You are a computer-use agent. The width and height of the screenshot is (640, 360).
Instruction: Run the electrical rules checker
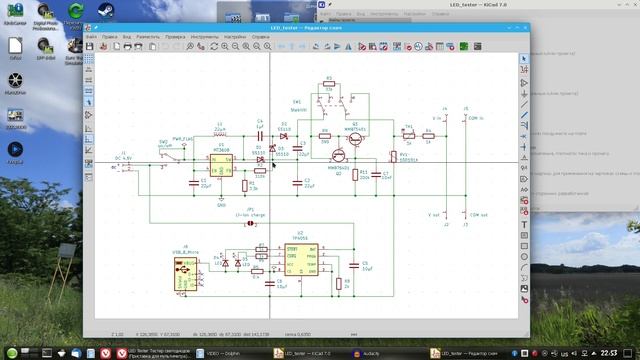(408, 47)
